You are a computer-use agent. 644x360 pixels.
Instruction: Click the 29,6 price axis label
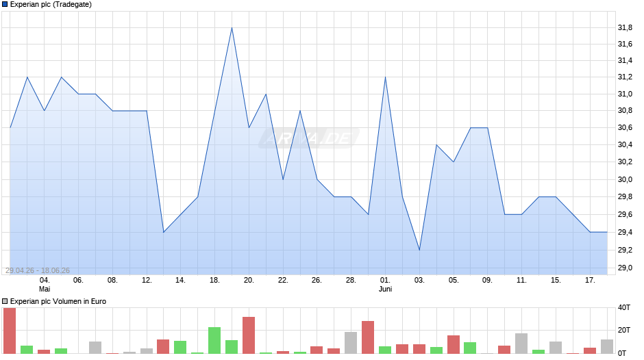pyautogui.click(x=625, y=214)
